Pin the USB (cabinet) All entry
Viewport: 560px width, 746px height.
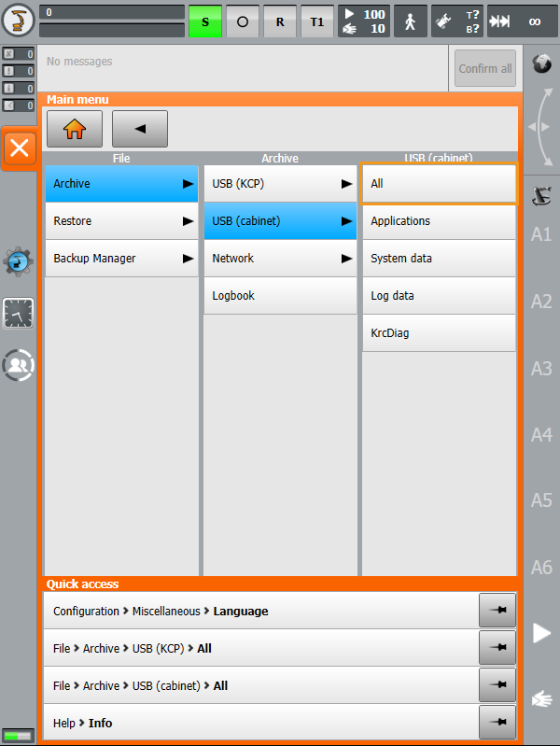(497, 685)
